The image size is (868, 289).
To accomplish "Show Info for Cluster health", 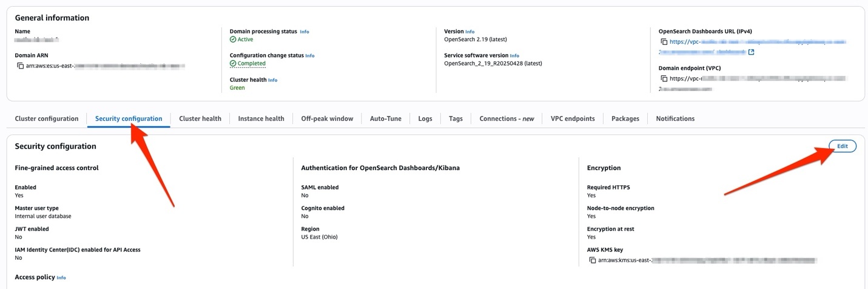I will [273, 80].
